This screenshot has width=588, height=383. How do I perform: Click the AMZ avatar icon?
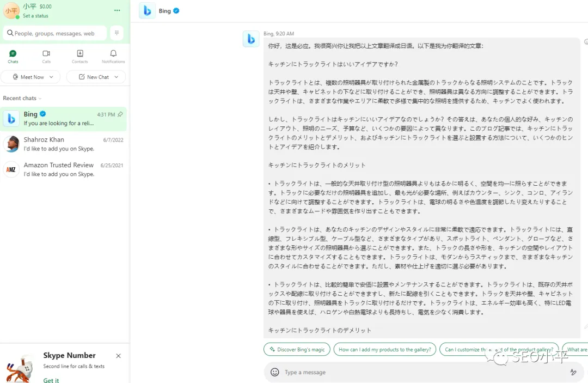[11, 169]
